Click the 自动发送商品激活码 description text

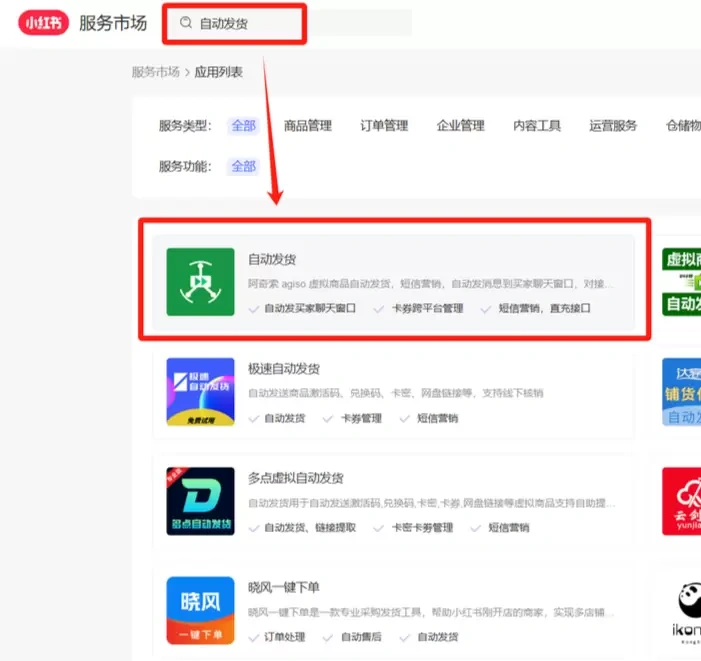(x=396, y=393)
